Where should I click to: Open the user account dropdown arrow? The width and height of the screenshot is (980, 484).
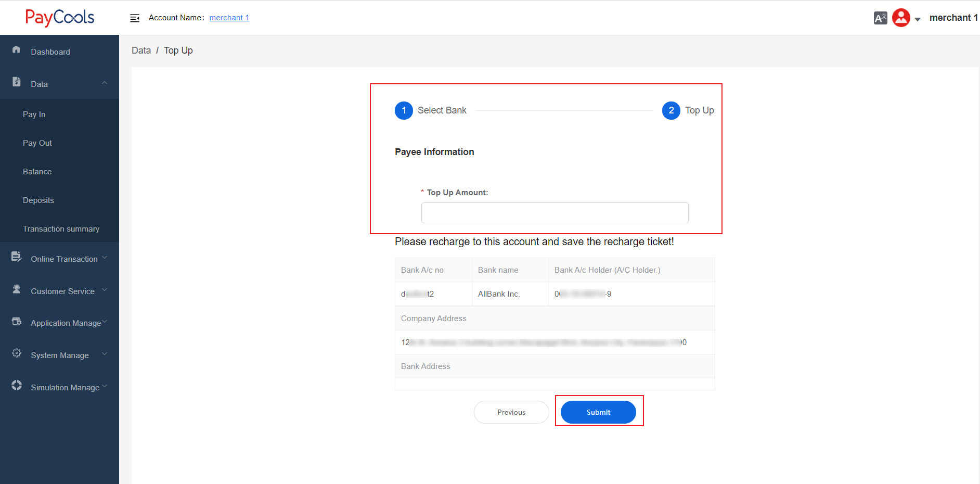point(918,19)
